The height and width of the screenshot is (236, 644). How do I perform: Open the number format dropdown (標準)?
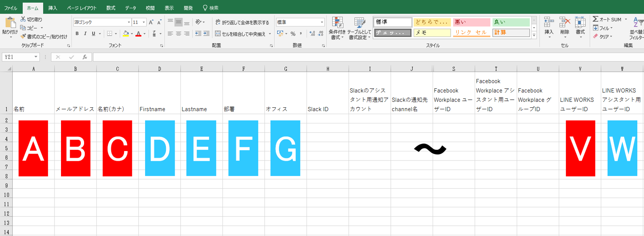[322, 22]
